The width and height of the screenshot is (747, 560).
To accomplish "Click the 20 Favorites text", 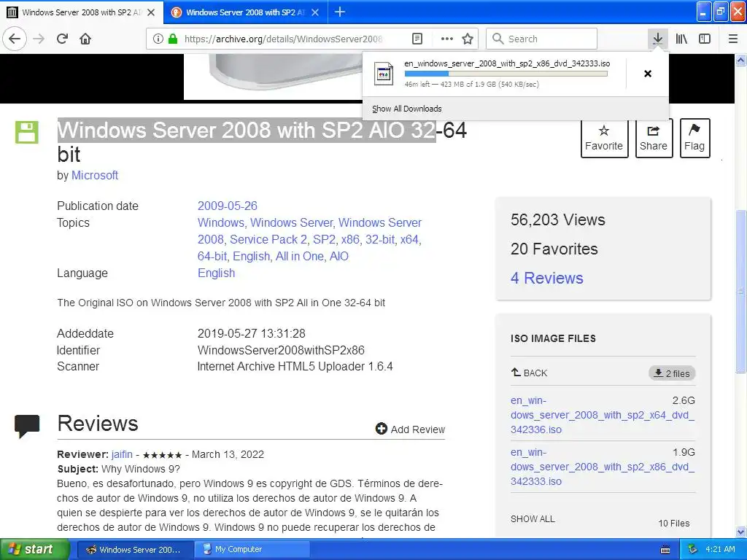I will (554, 249).
